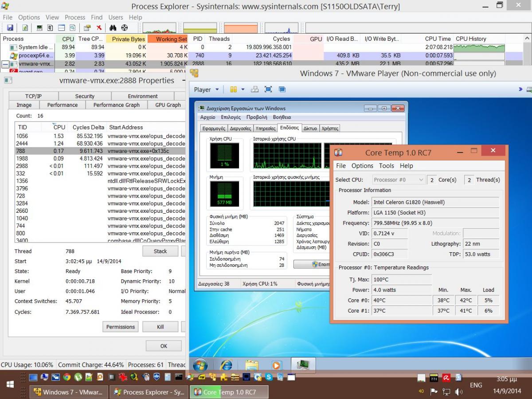Click the Action Center flag tray icon
The width and height of the screenshot is (532, 399).
pyautogui.click(x=434, y=391)
